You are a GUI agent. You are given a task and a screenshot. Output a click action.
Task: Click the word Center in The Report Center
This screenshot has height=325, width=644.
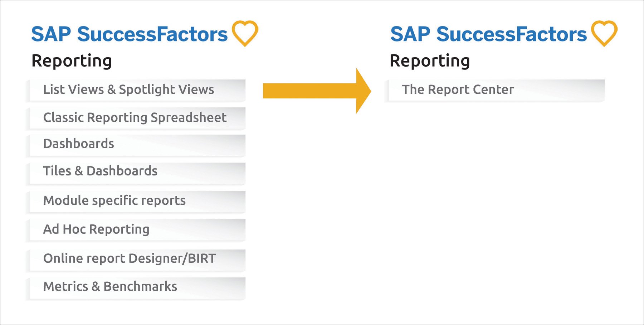tap(492, 89)
